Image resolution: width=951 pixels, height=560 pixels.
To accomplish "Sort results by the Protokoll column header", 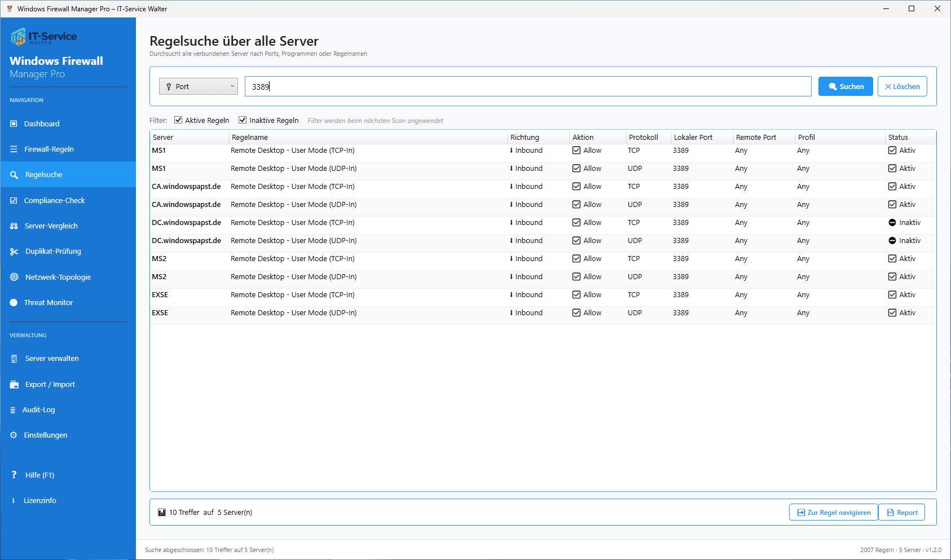I will click(x=643, y=138).
